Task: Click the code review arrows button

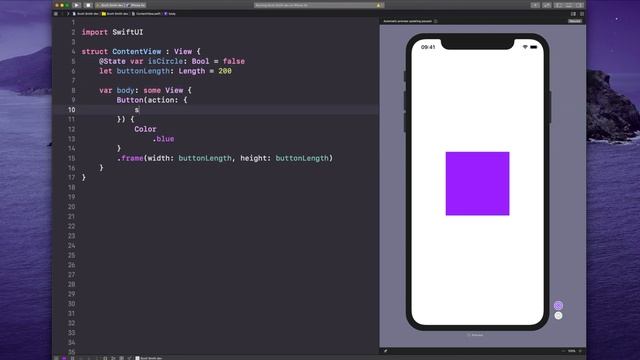Action: click(547, 5)
